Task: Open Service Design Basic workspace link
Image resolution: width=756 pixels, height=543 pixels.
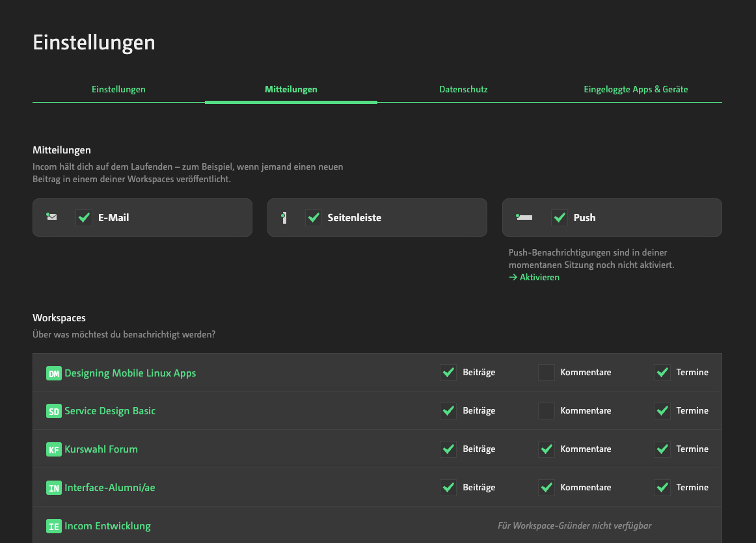Action: [110, 411]
